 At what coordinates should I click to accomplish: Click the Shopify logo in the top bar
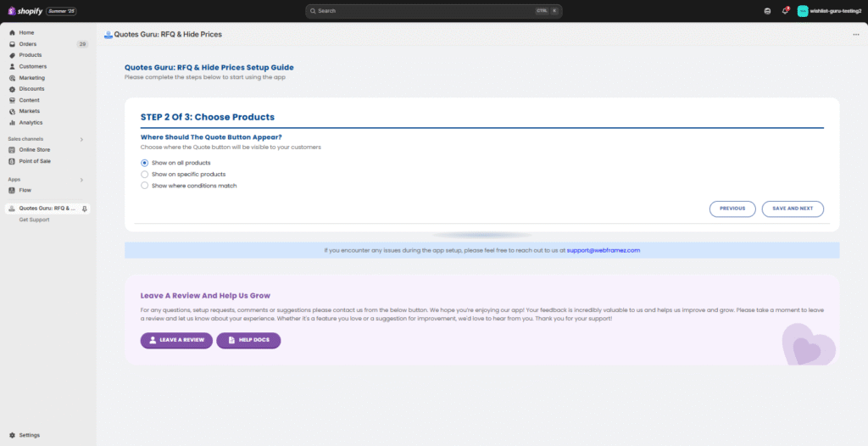25,11
